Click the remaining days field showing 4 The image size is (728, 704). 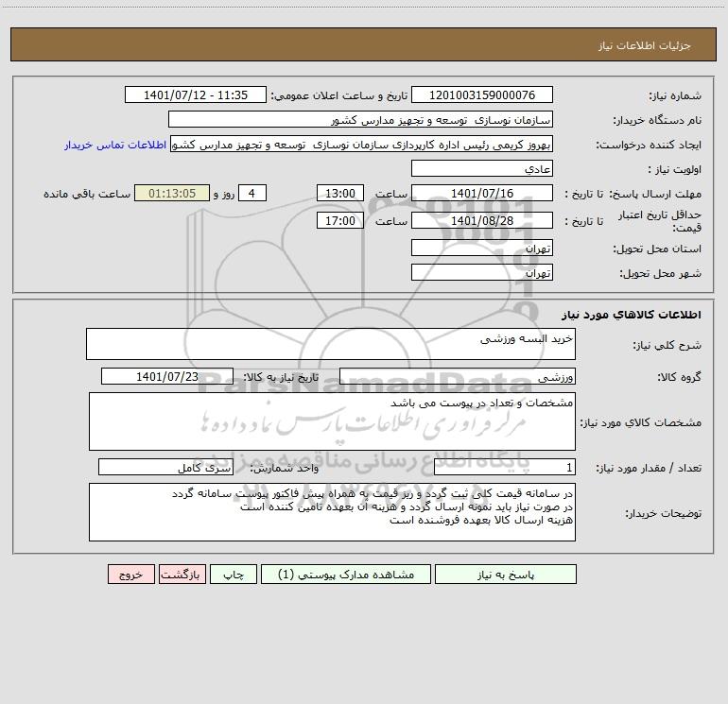click(252, 193)
